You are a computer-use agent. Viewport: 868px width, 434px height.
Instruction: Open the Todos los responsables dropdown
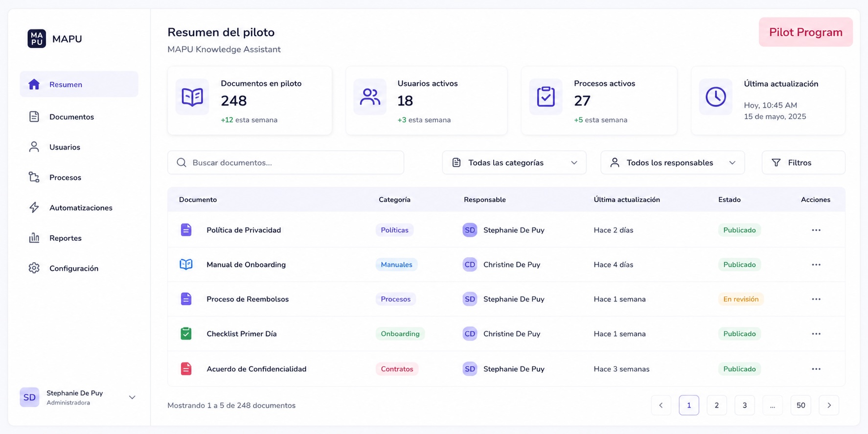(672, 162)
